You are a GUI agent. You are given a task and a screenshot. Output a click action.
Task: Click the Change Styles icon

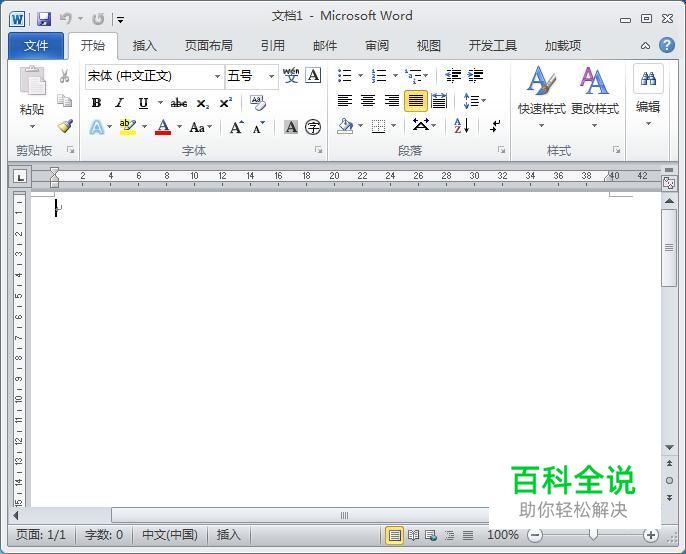(594, 81)
